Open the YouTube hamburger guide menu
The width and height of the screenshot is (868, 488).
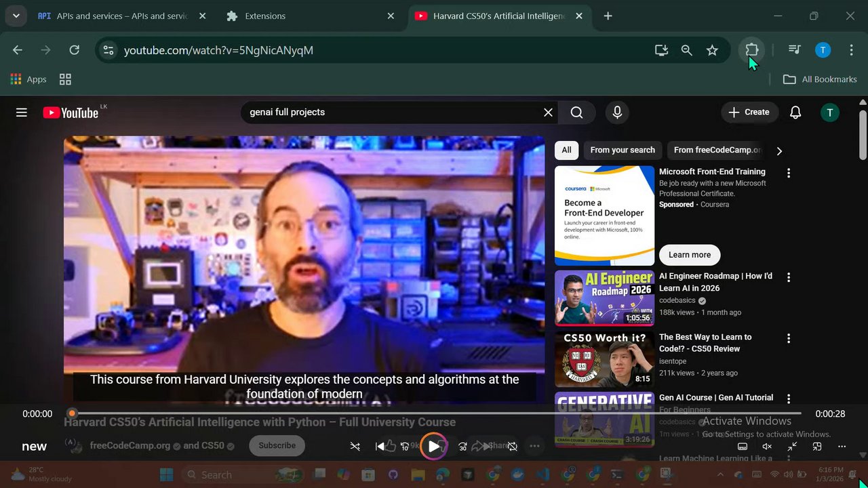point(22,113)
